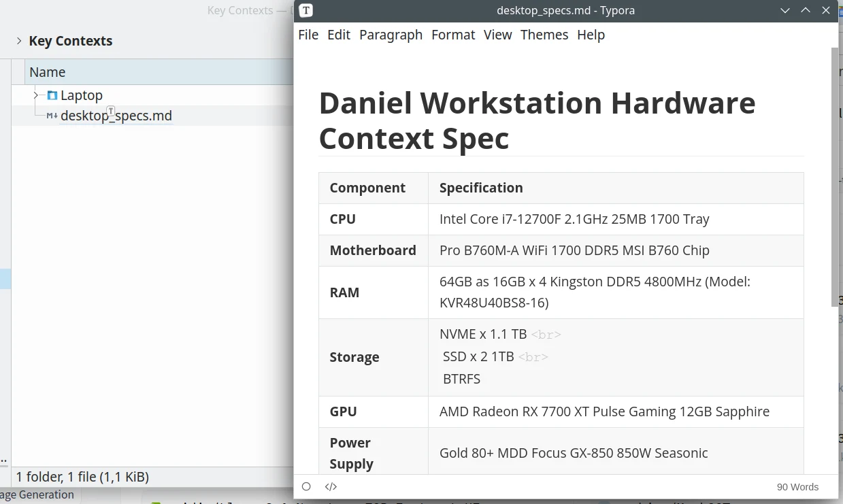This screenshot has width=843, height=504.
Task: Click the SSD x 2 1TB line
Action: [478, 356]
